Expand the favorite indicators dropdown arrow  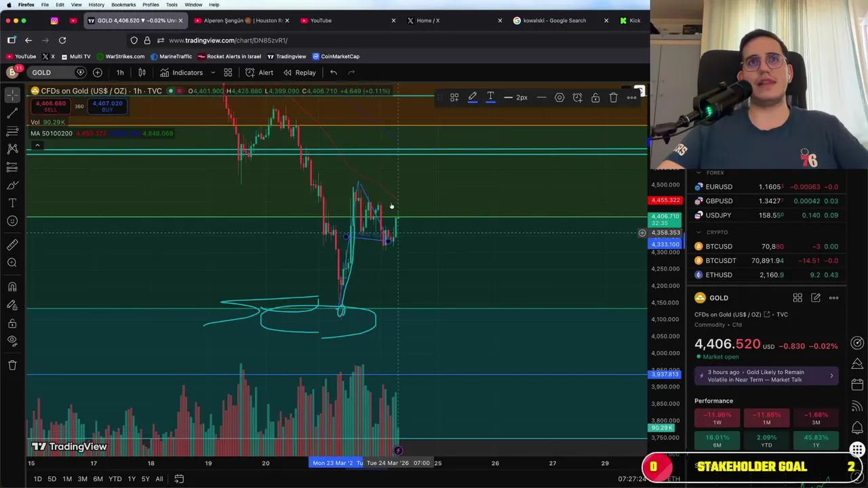click(213, 73)
